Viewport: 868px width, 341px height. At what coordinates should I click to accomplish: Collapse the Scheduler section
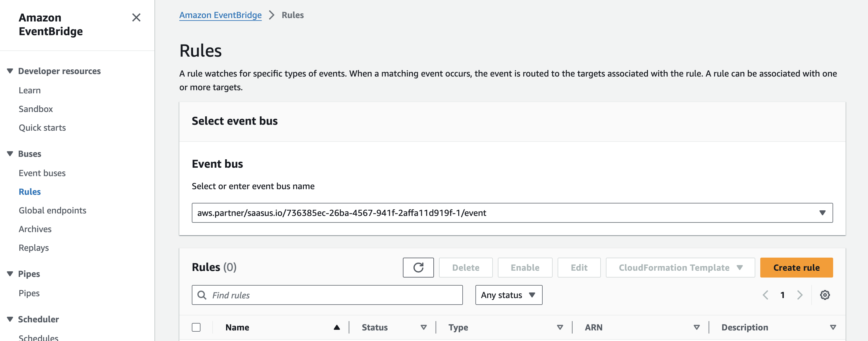click(x=10, y=320)
